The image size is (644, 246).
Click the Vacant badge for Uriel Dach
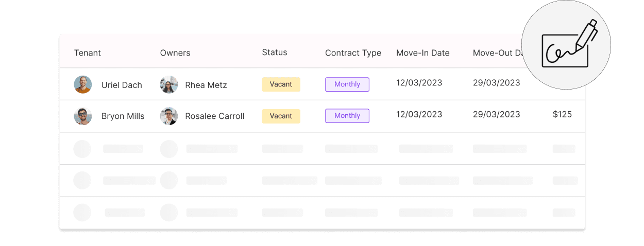(281, 84)
